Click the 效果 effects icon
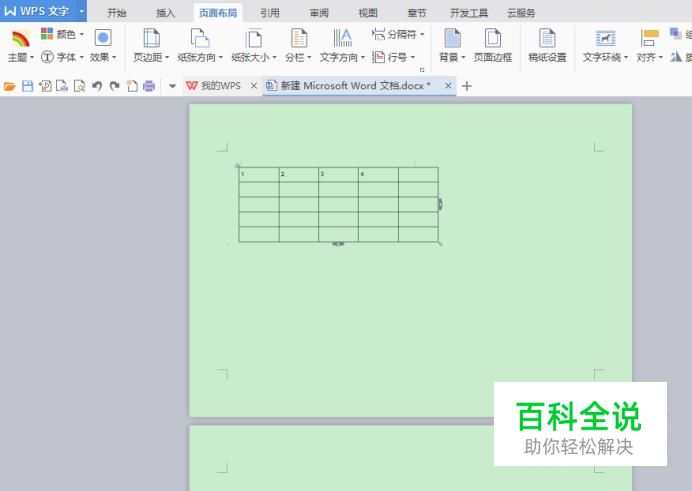Image resolution: width=692 pixels, height=491 pixels. [x=103, y=37]
